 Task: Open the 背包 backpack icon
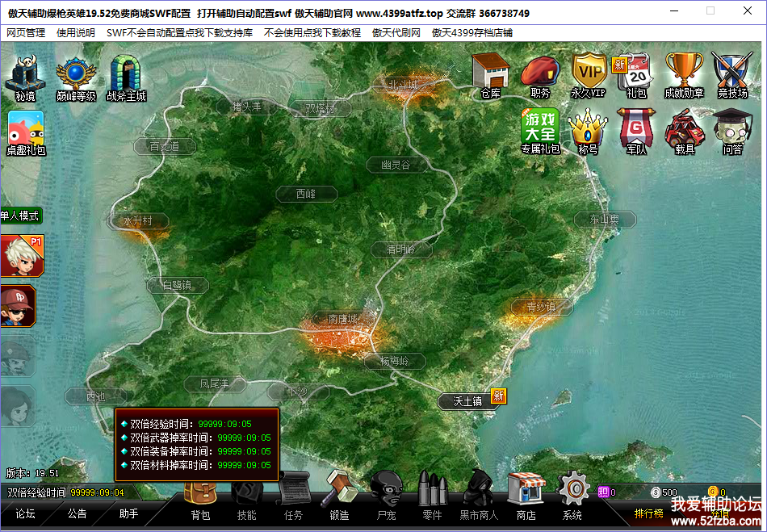pyautogui.click(x=200, y=499)
